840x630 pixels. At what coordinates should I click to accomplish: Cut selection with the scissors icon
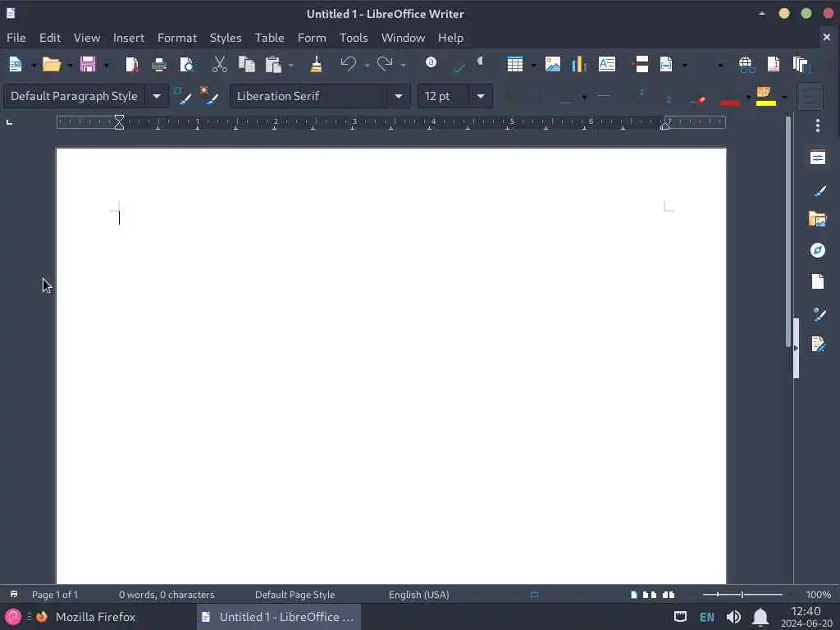point(220,65)
